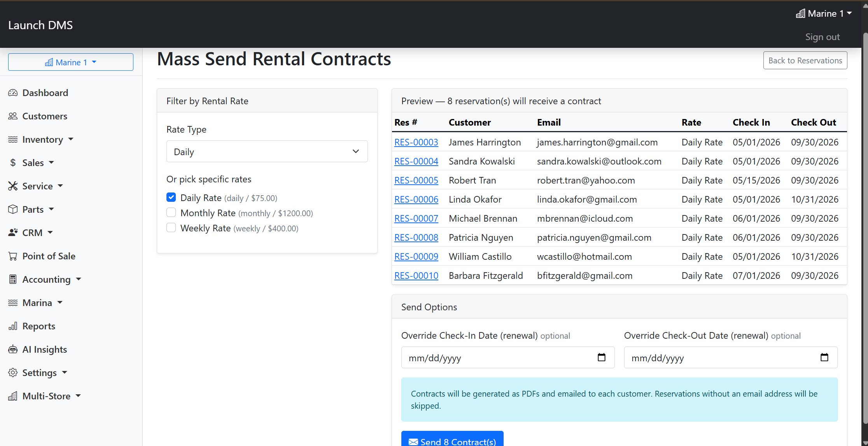Click the Marina waves icon

click(13, 303)
